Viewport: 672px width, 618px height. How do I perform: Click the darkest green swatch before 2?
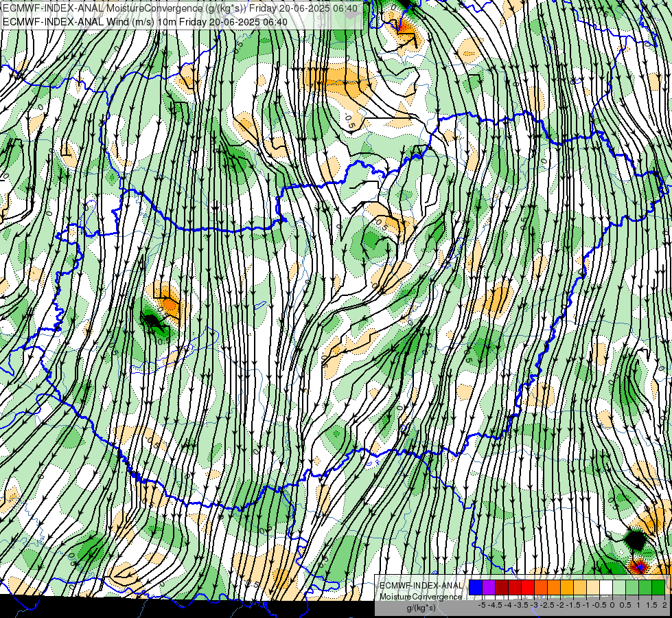[x=658, y=587]
